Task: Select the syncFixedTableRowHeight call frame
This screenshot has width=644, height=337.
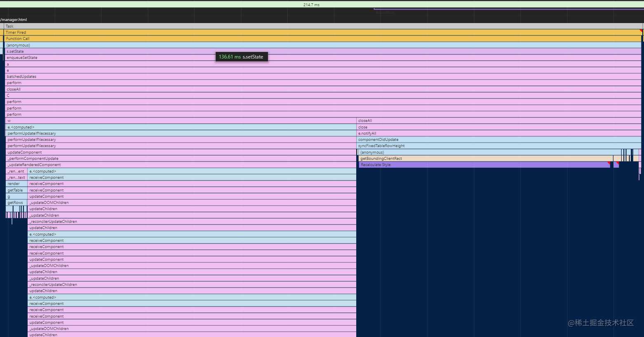Action: point(499,146)
